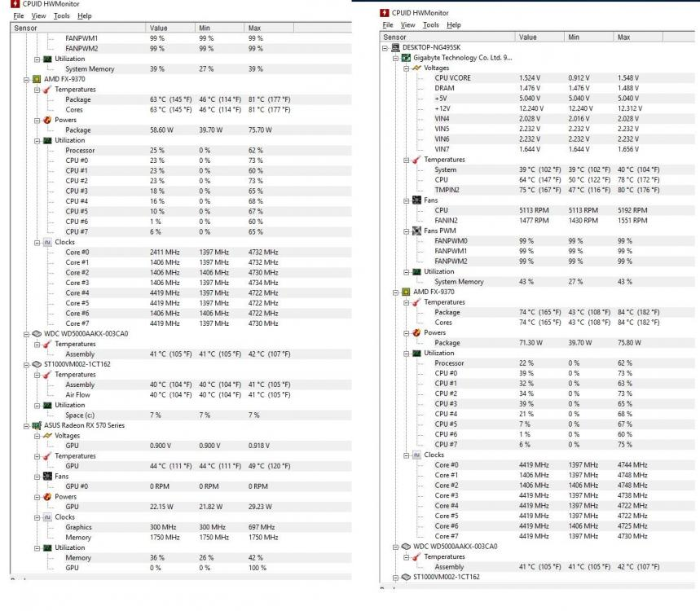Collapse WDC WD5000AAKX node in left window
The height and width of the screenshot is (611, 700).
click(26, 334)
